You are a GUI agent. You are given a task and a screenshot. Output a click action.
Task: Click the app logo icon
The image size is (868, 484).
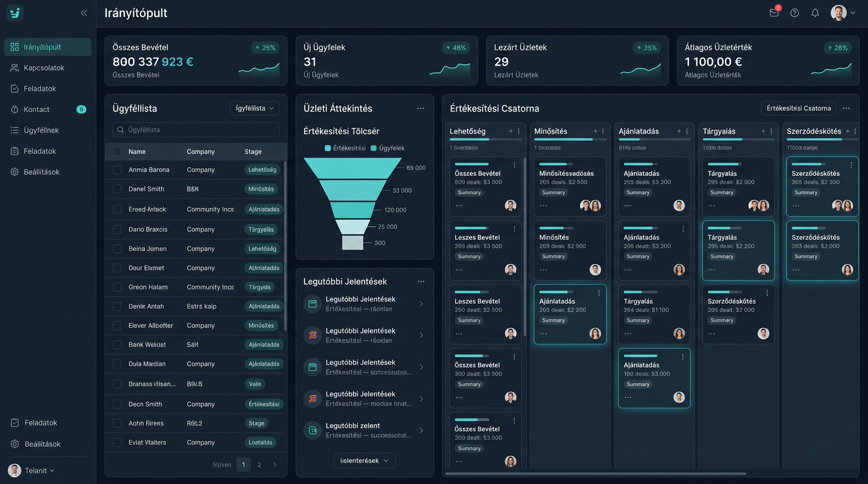click(15, 13)
